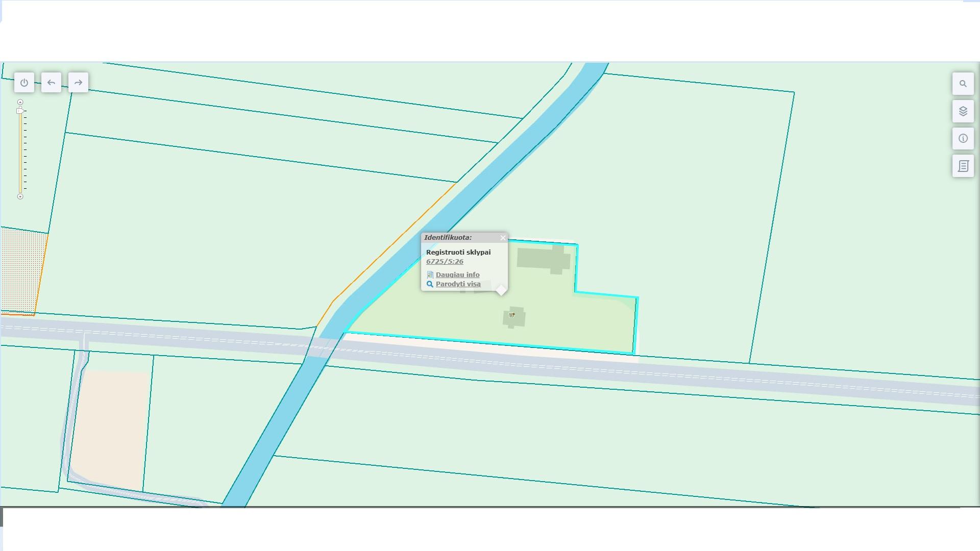Open parcel link 6725/5:26

click(x=445, y=261)
